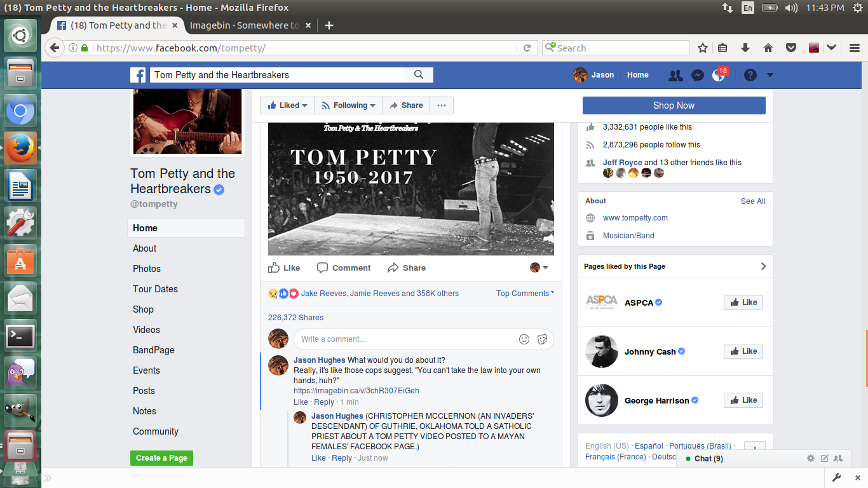Image resolution: width=868 pixels, height=488 pixels.
Task: Open Facebook quick help question icon
Action: [x=750, y=75]
